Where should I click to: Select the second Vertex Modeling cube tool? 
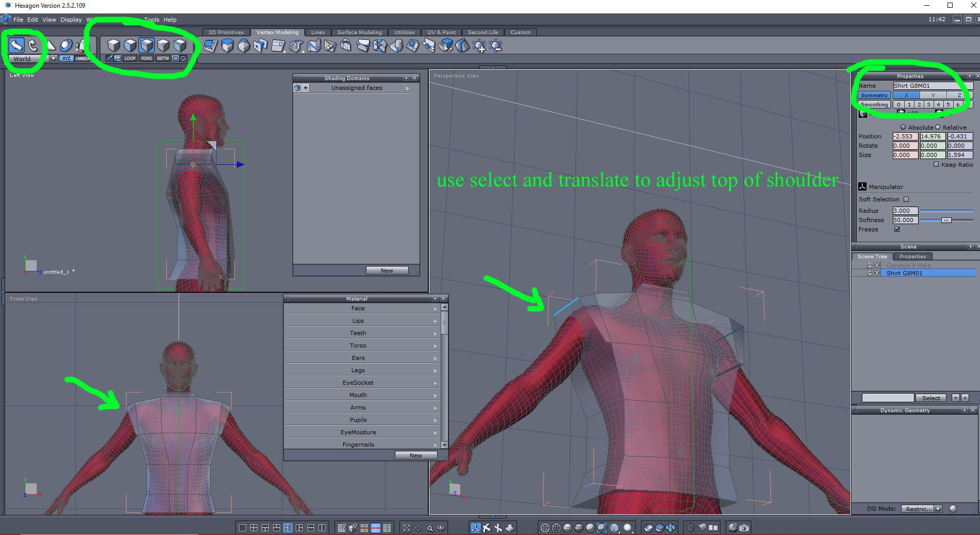click(227, 46)
